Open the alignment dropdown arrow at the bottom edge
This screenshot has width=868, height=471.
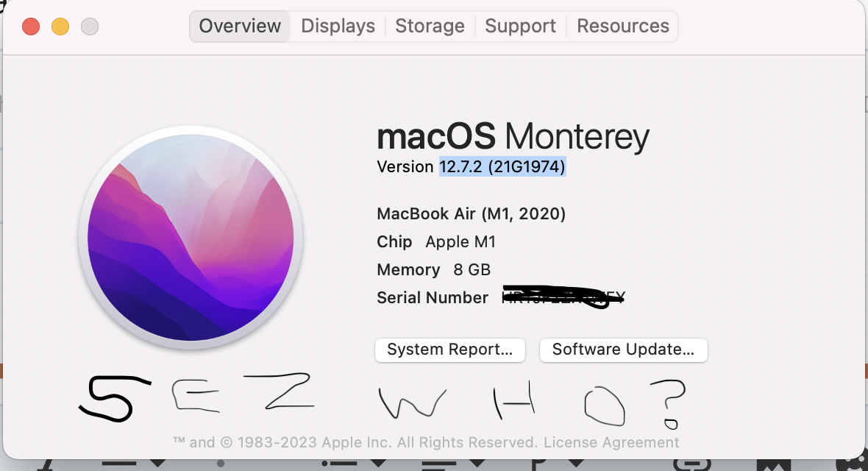(477, 463)
